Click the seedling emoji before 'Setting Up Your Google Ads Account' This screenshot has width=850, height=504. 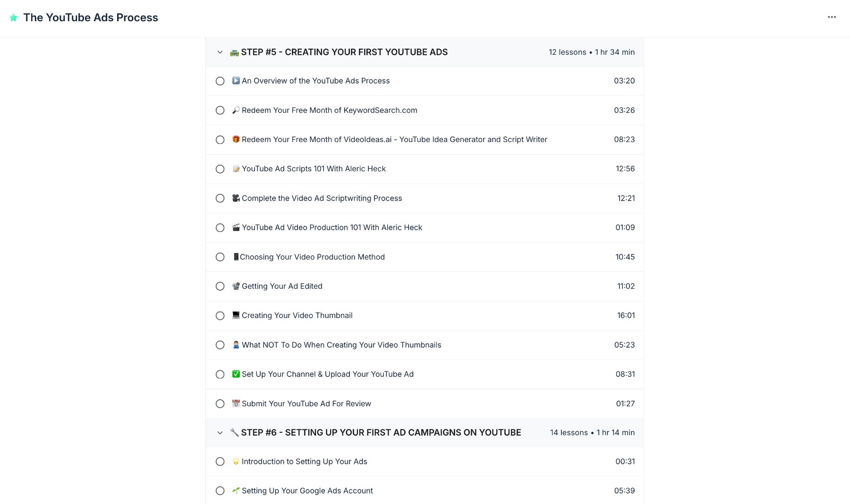(x=236, y=491)
